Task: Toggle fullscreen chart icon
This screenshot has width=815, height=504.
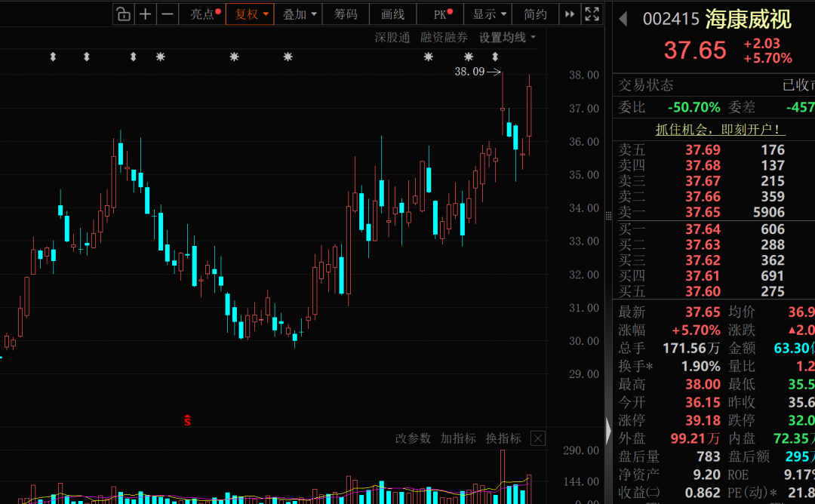Action: [592, 14]
